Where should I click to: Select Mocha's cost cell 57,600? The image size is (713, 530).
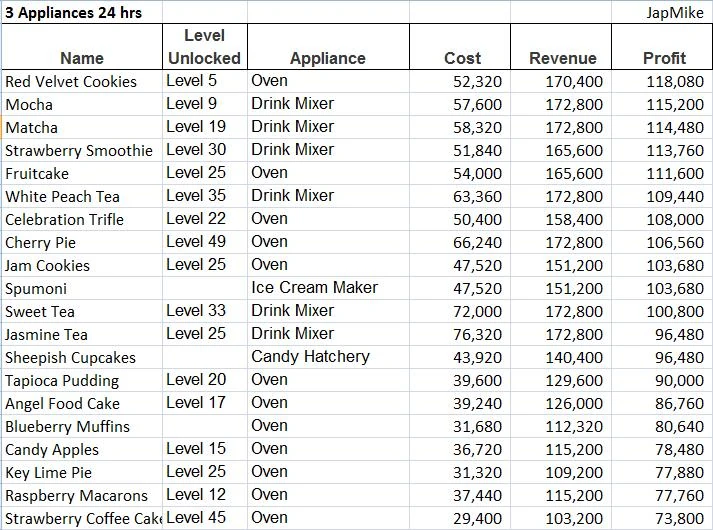pos(460,105)
